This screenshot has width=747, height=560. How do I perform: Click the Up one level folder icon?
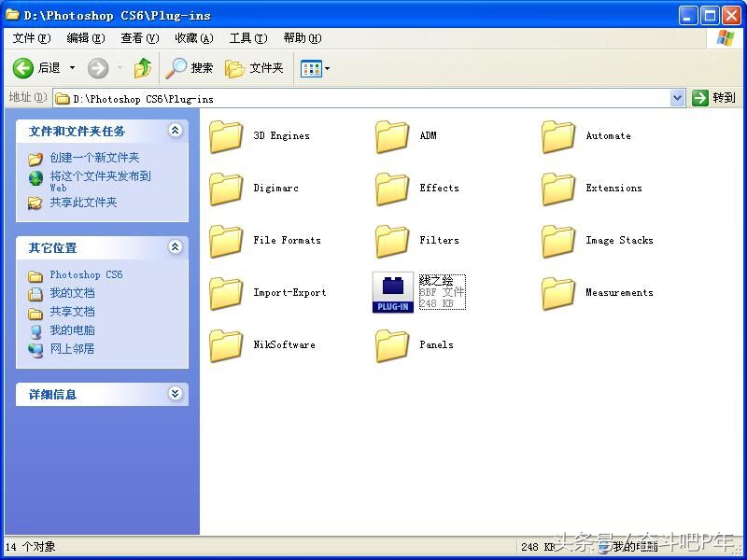[143, 68]
